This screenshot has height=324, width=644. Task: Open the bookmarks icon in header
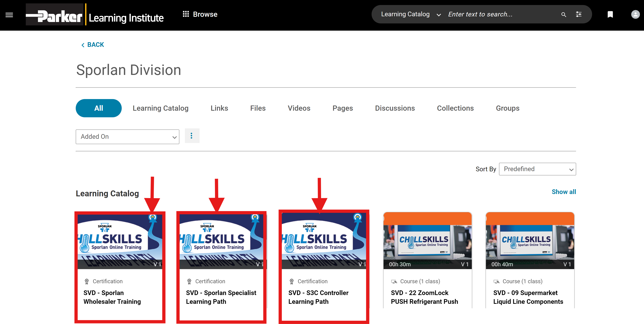(610, 14)
